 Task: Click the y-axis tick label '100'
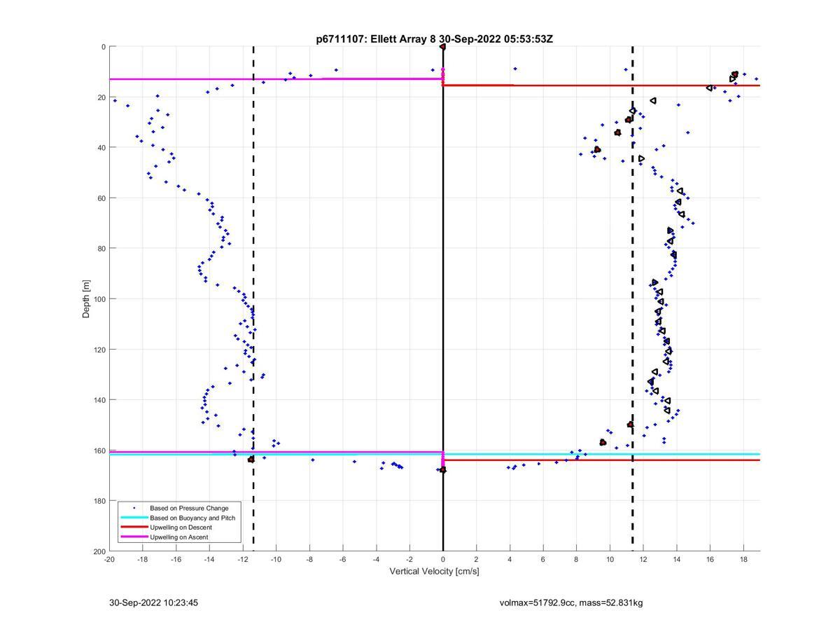pyautogui.click(x=98, y=299)
